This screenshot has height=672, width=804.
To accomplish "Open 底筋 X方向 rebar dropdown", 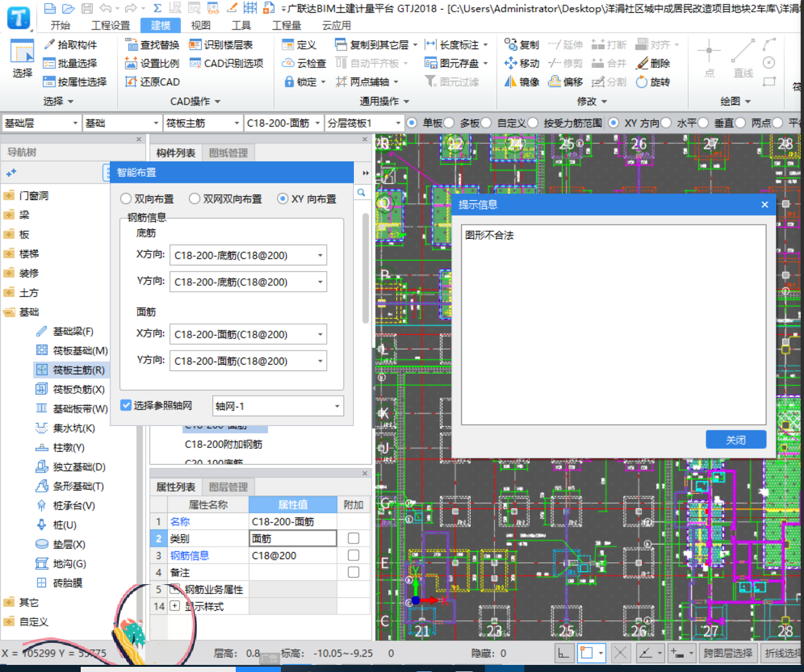I will pos(248,255).
